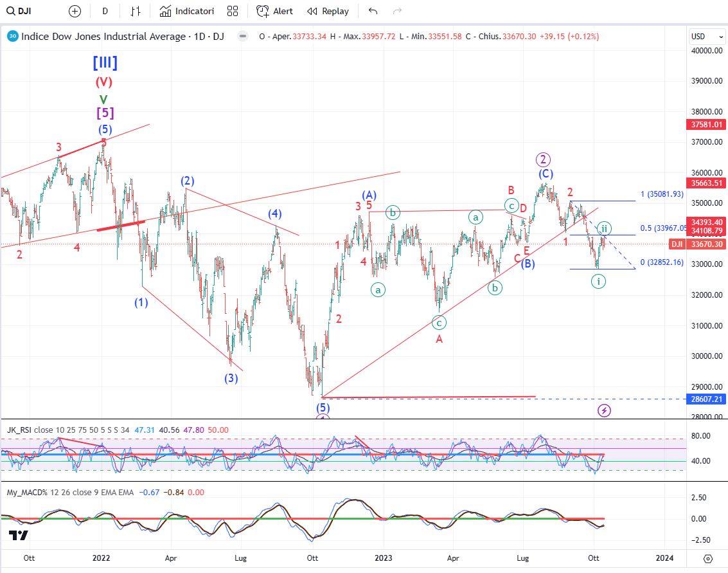The height and width of the screenshot is (573, 728).
Task: Select the blue (1) wave label
Action: click(x=141, y=302)
